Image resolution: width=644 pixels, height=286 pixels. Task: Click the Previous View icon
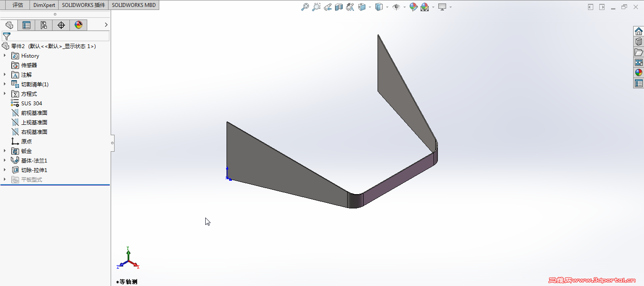[x=328, y=7]
